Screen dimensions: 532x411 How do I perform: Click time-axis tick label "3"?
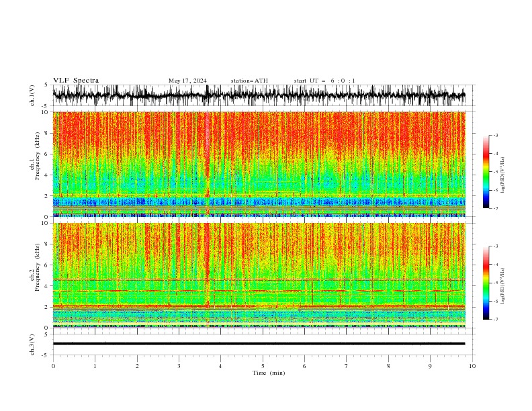tap(179, 366)
